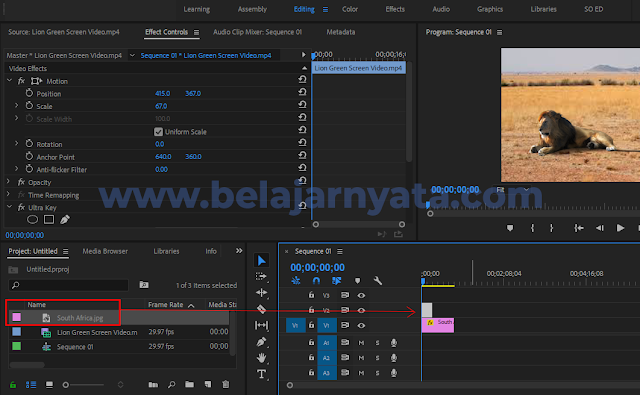Screen dimensions: 640x395
Task: Add marker in Program monitor
Action: (510, 228)
